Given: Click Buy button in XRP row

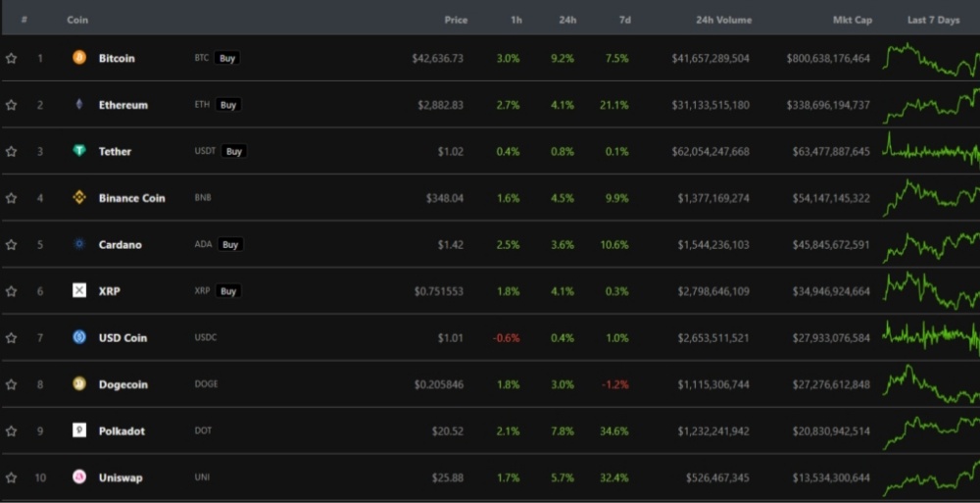Looking at the screenshot, I should pos(228,290).
